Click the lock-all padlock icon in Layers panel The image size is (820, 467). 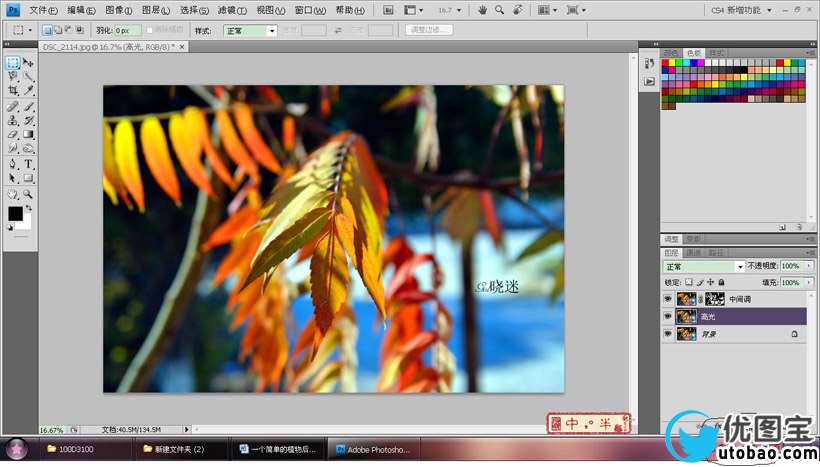tap(721, 282)
